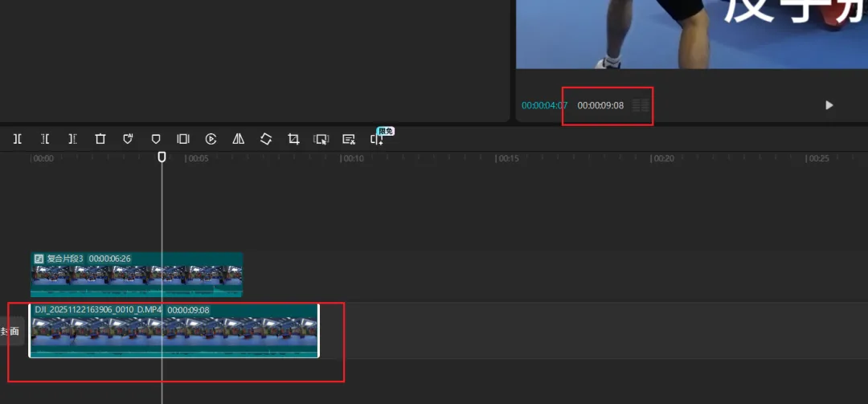This screenshot has width=868, height=404.
Task: Click the 00:05 mark on the ruler
Action: tap(198, 158)
